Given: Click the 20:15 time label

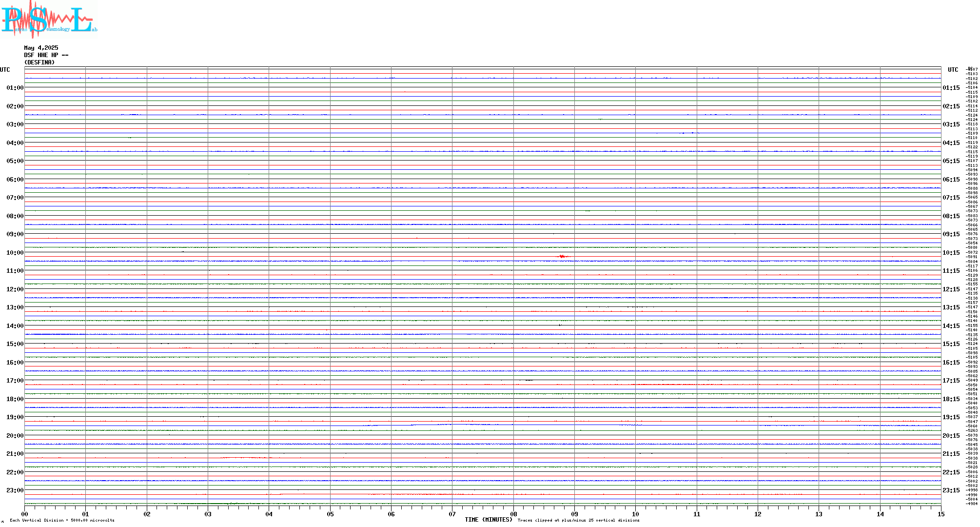Looking at the screenshot, I should click(951, 436).
